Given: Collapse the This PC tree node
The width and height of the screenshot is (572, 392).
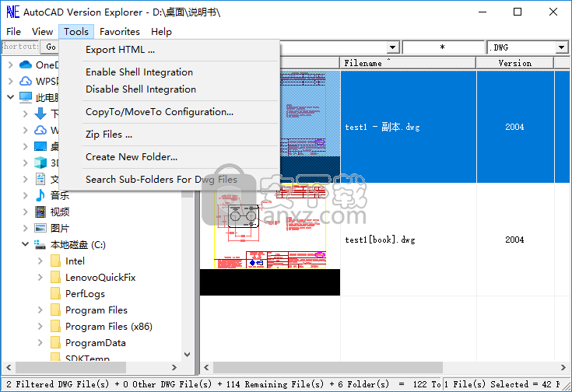Looking at the screenshot, I should coord(11,97).
